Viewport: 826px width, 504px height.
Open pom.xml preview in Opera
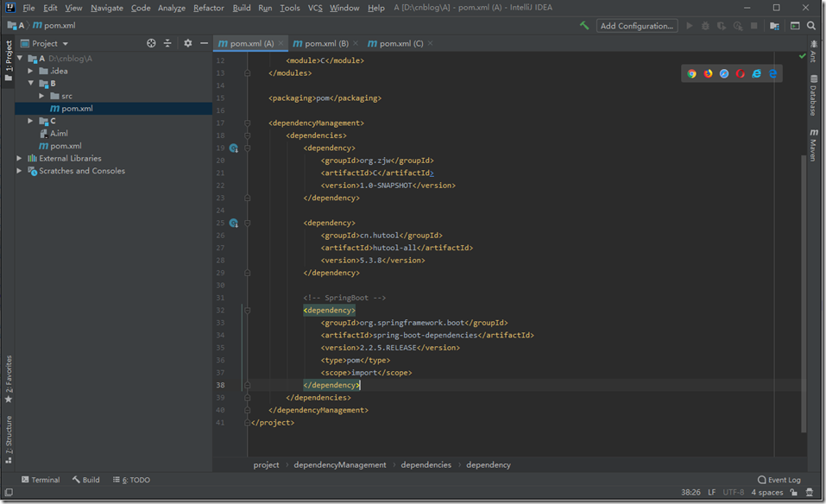[741, 73]
